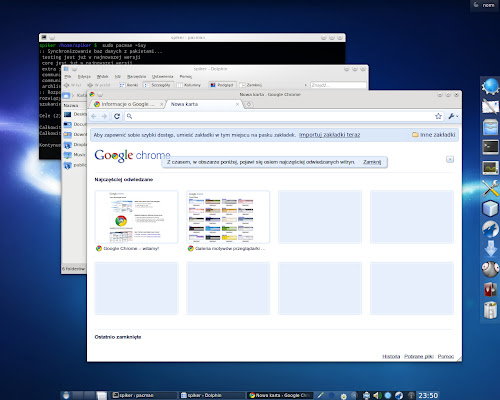500x400 pixels.
Task: Click the Chrome back arrow button
Action: pyautogui.click(x=94, y=116)
